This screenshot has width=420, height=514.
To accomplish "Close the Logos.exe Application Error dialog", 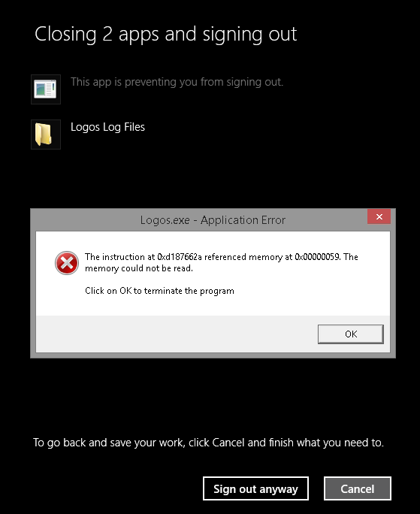I will click(379, 216).
